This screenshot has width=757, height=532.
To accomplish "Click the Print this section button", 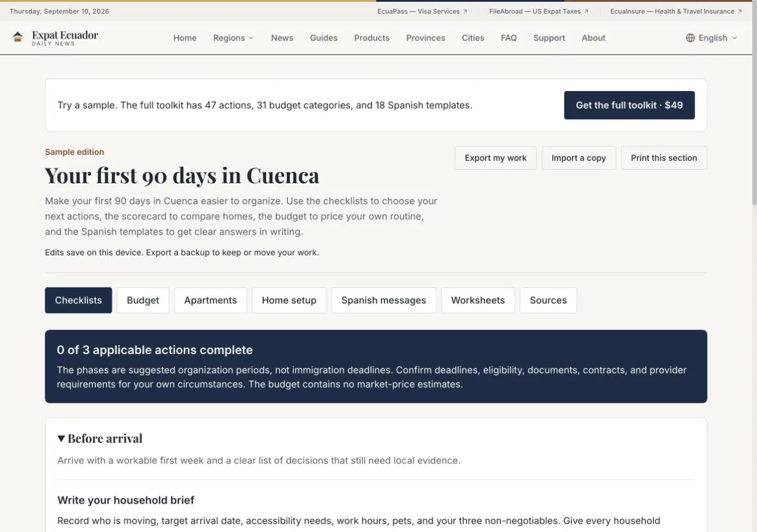I will (664, 158).
